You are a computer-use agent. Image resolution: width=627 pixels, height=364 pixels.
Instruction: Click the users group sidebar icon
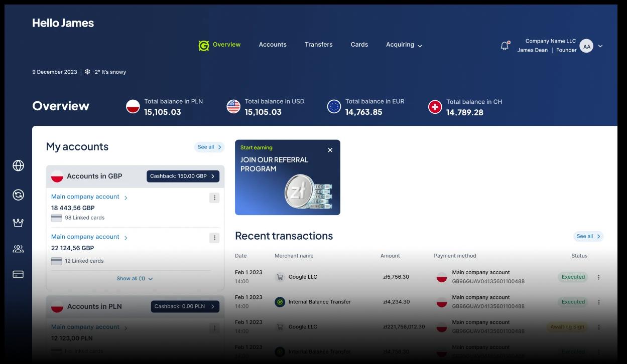click(x=19, y=249)
